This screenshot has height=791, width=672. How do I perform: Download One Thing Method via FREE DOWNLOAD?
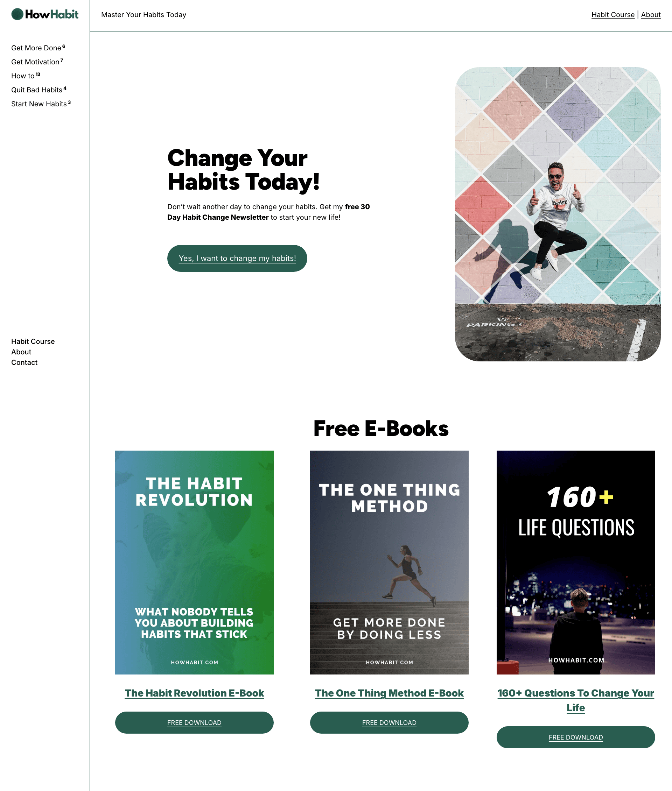pyautogui.click(x=389, y=722)
